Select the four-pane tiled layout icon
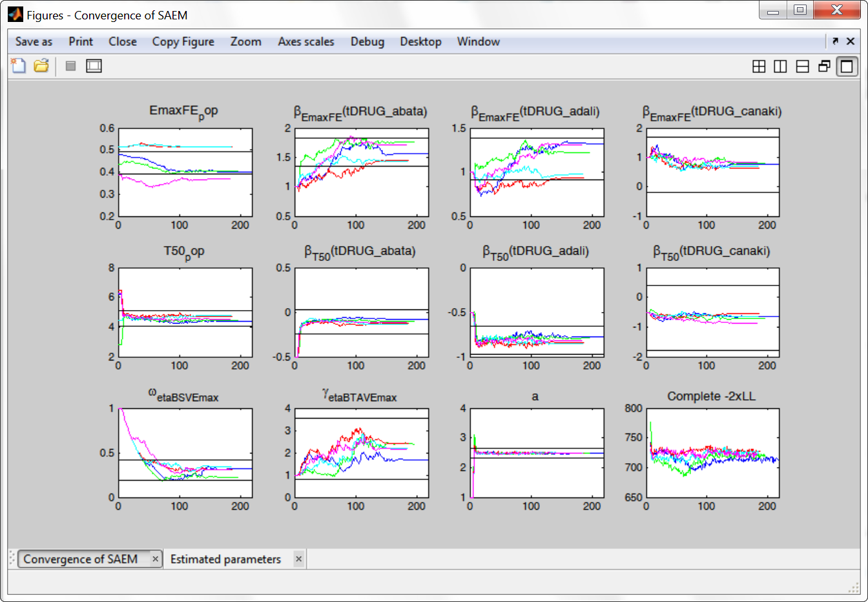 pyautogui.click(x=759, y=65)
